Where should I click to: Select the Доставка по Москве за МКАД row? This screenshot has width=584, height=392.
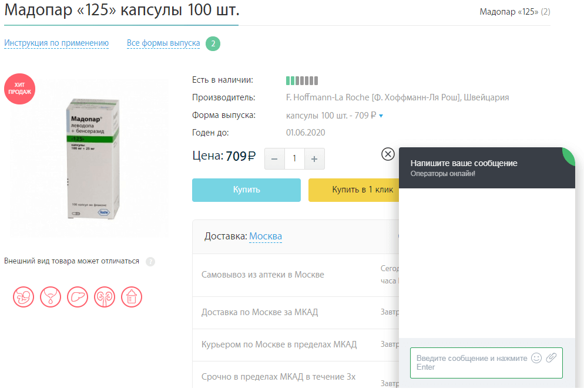pos(296,313)
